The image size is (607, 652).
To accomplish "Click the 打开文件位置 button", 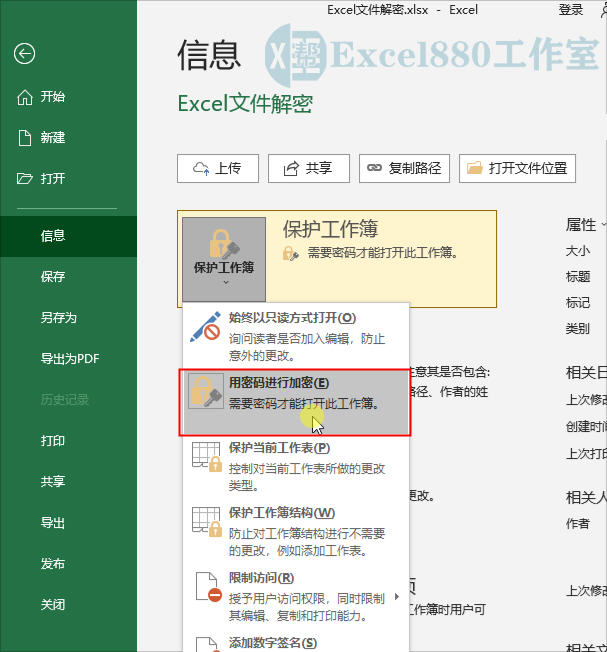I will pos(518,168).
